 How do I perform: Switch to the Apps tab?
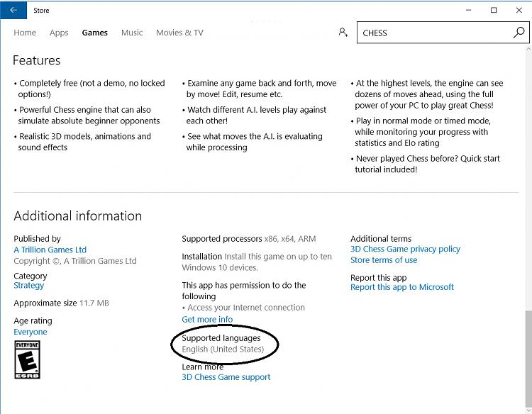pyautogui.click(x=59, y=33)
